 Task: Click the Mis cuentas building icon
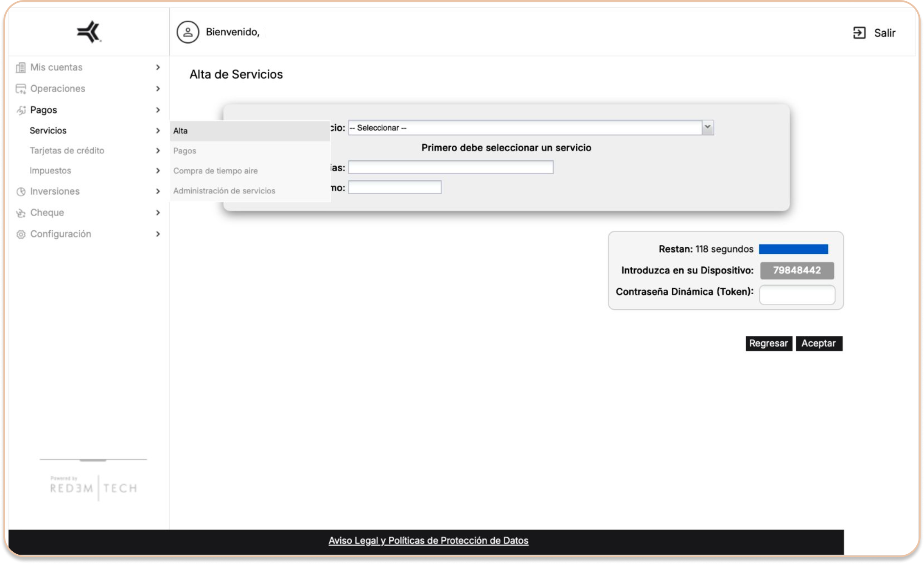click(x=20, y=67)
